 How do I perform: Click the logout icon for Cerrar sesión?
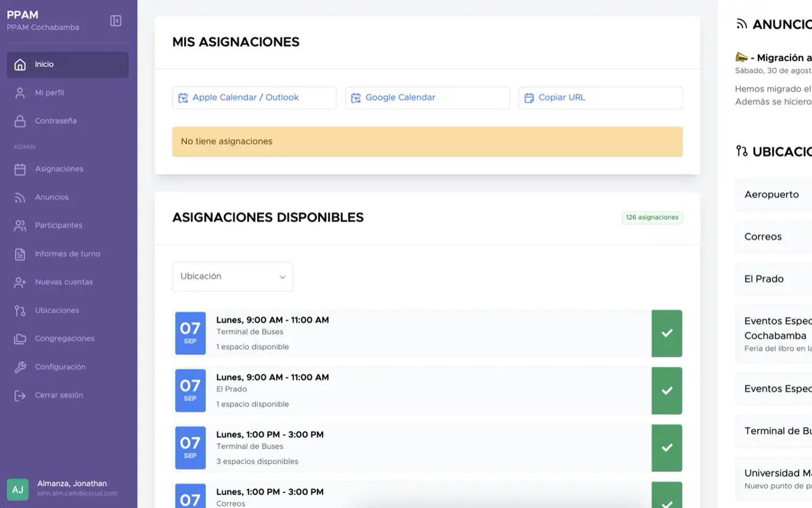[20, 396]
